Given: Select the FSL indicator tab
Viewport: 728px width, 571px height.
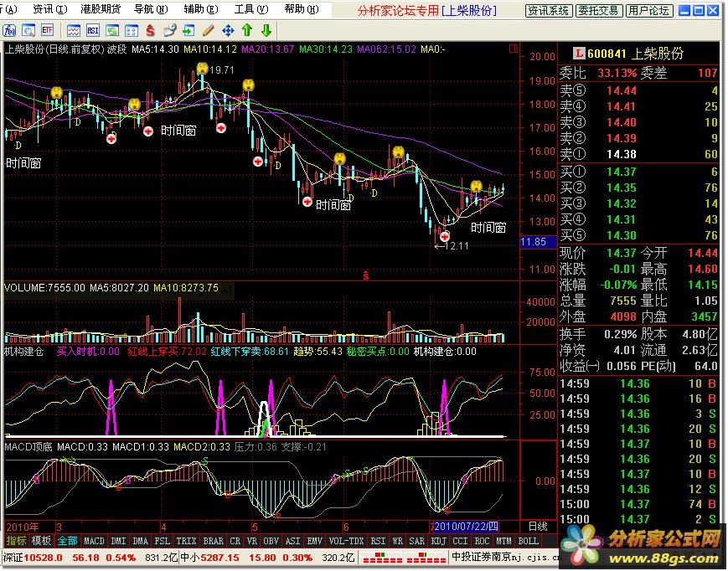Looking at the screenshot, I should coord(162,541).
